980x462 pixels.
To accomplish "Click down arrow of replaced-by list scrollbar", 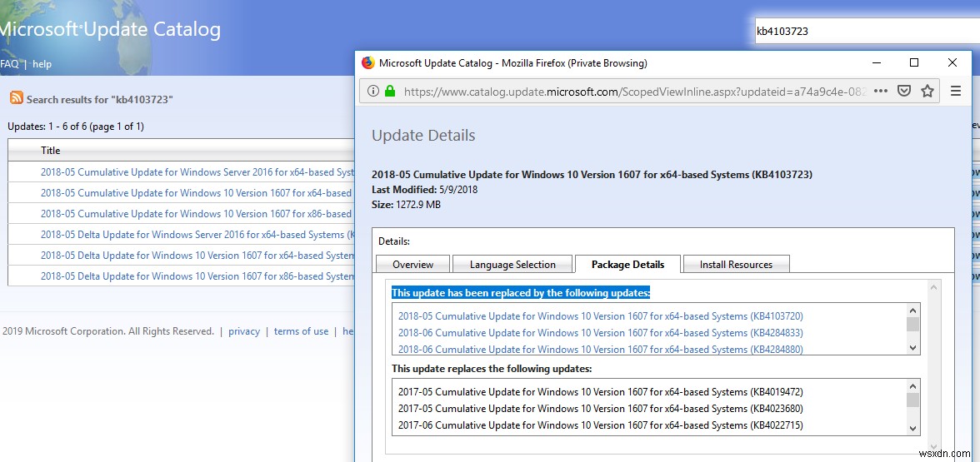I will tap(913, 348).
